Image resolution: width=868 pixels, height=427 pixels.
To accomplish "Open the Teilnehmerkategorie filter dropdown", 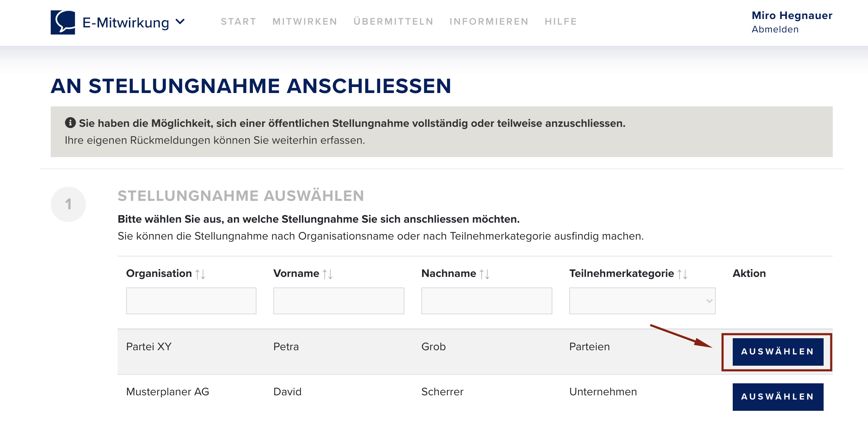I will click(642, 301).
